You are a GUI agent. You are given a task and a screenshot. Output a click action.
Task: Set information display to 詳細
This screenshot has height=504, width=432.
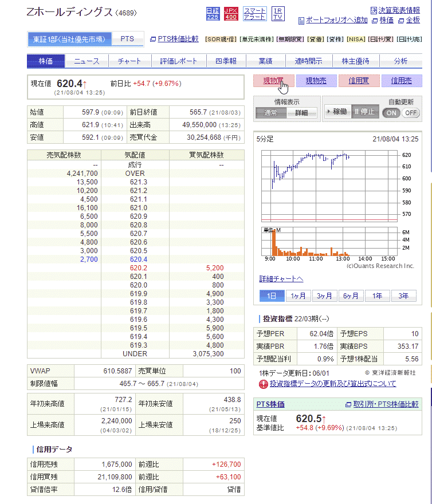[x=301, y=113]
